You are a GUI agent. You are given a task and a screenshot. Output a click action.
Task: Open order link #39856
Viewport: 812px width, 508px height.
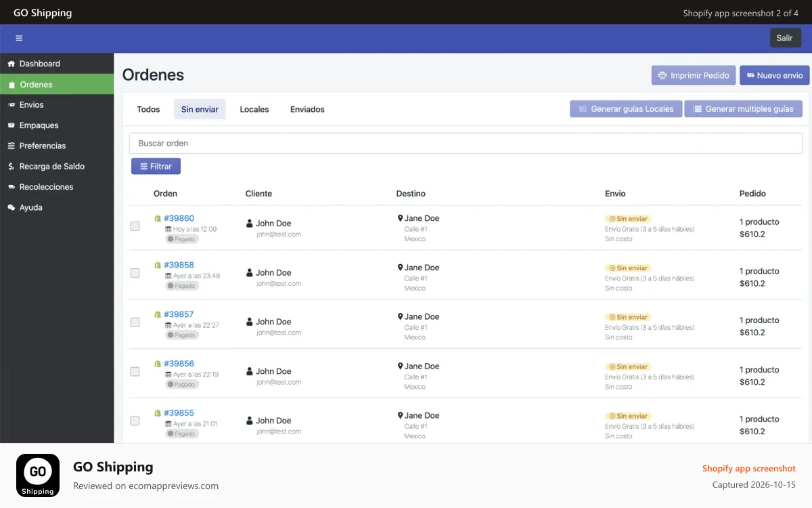(179, 364)
